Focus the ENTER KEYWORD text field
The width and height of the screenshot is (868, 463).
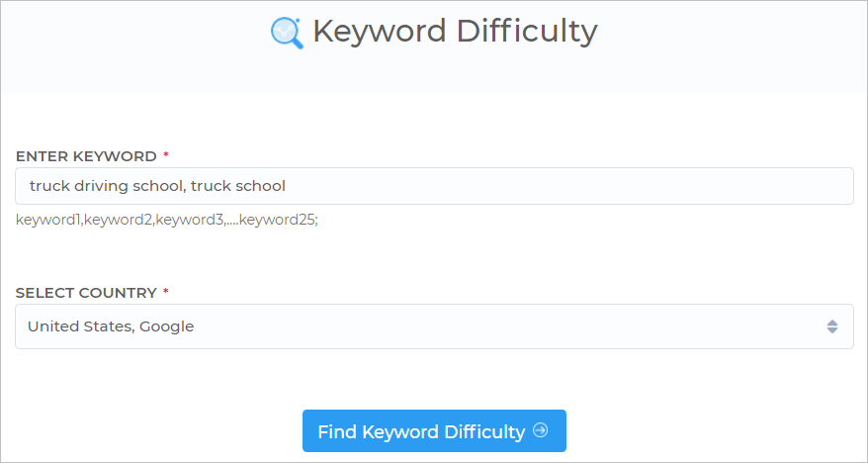pyautogui.click(x=434, y=186)
